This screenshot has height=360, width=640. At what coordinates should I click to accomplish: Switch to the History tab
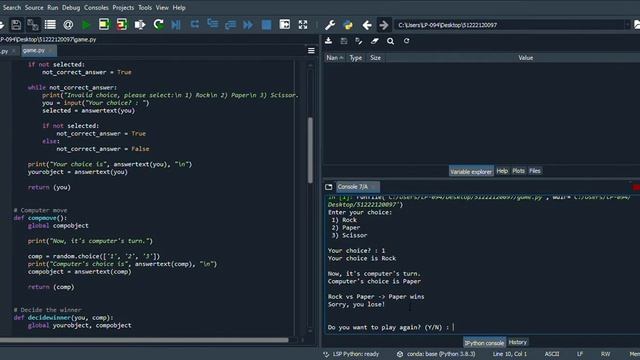518,342
